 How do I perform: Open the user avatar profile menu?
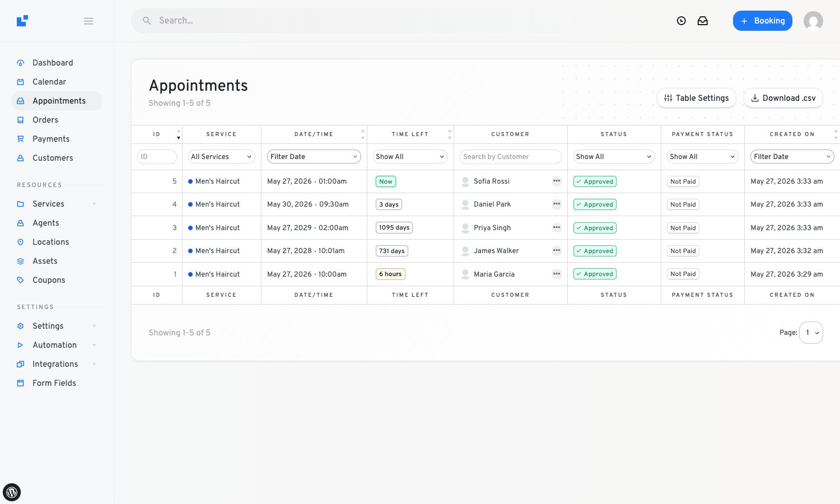pos(813,21)
